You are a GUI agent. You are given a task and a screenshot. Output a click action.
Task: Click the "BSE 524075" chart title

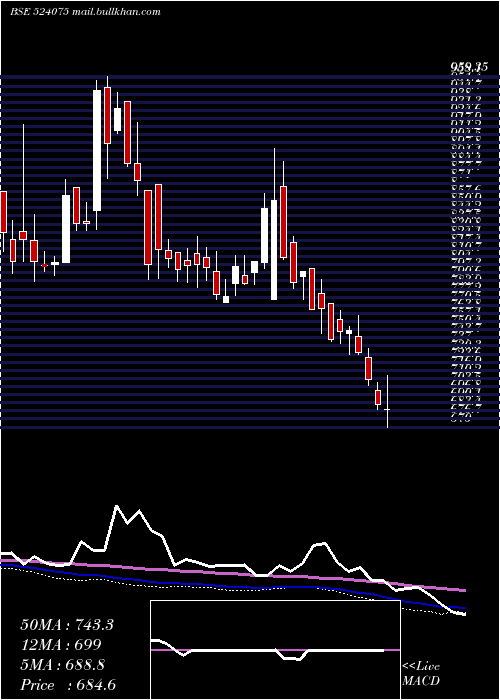pos(39,12)
